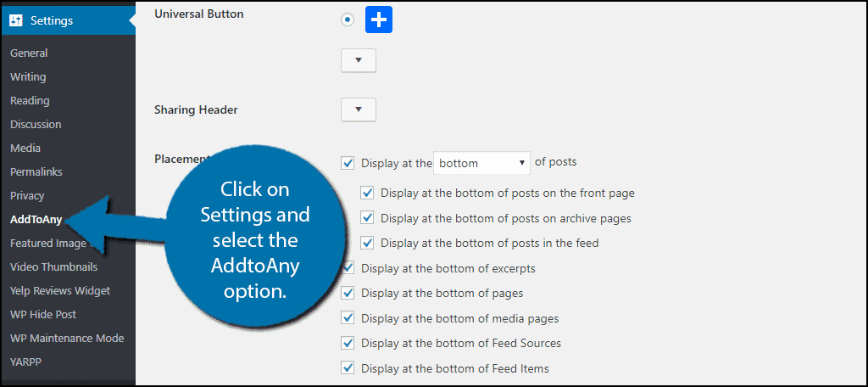This screenshot has width=868, height=387.
Task: Uncheck display on archive pages
Action: (367, 218)
